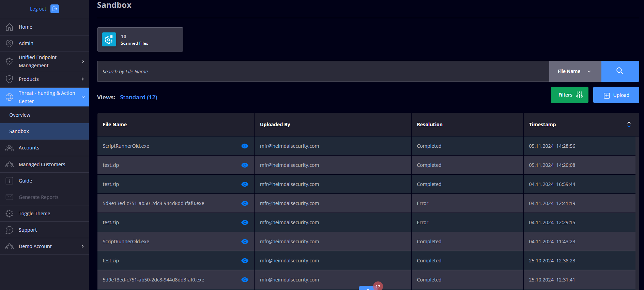644x290 pixels.
Task: Click the Log out icon
Action: (55, 9)
